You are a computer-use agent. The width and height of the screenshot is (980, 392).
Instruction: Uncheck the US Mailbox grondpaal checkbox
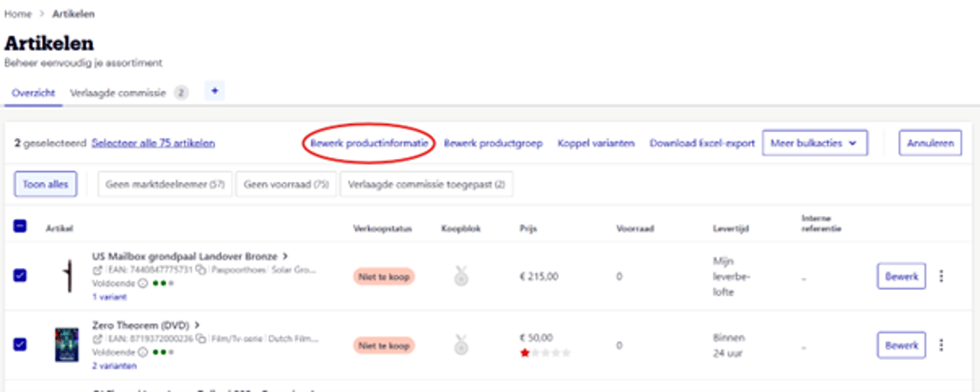pyautogui.click(x=20, y=276)
